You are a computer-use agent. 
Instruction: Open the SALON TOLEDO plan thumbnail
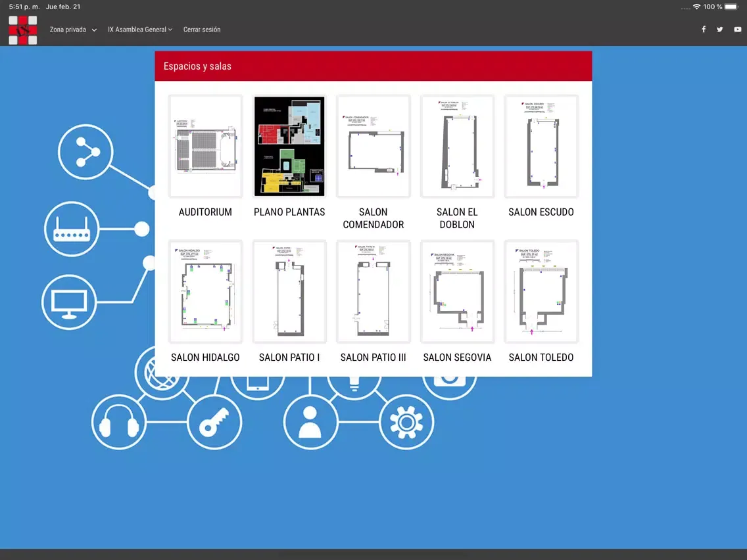(541, 291)
